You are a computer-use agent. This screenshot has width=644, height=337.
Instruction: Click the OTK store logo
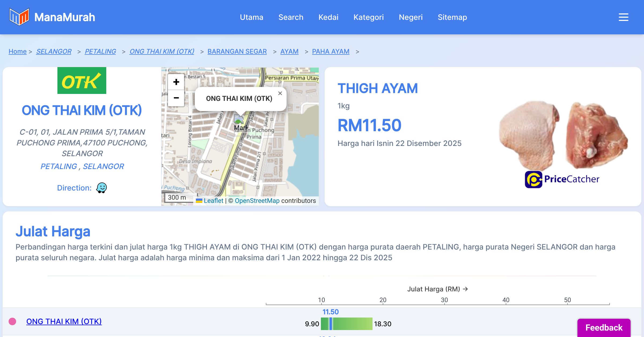[82, 80]
